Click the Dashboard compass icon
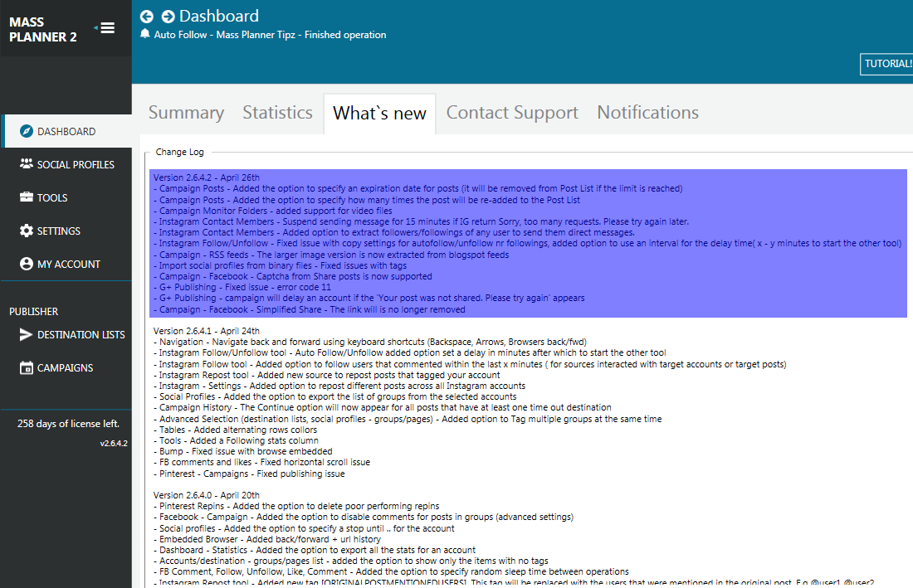Image resolution: width=913 pixels, height=588 pixels. [x=26, y=131]
